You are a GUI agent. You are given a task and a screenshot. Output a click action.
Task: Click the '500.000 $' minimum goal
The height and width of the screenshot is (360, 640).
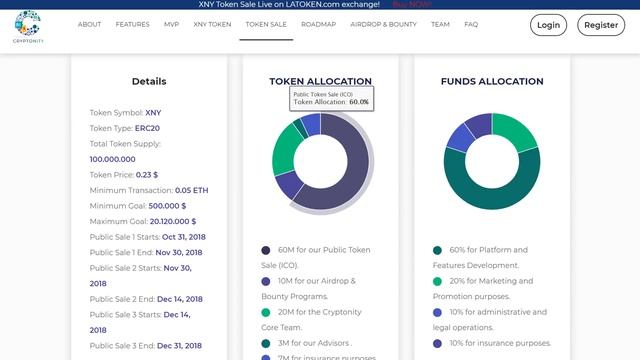pos(167,206)
